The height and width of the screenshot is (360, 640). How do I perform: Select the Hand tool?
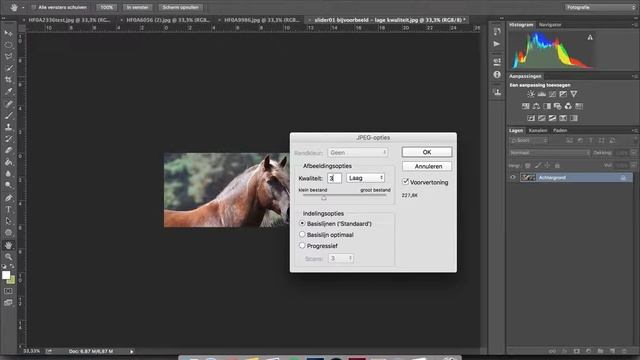(x=8, y=245)
